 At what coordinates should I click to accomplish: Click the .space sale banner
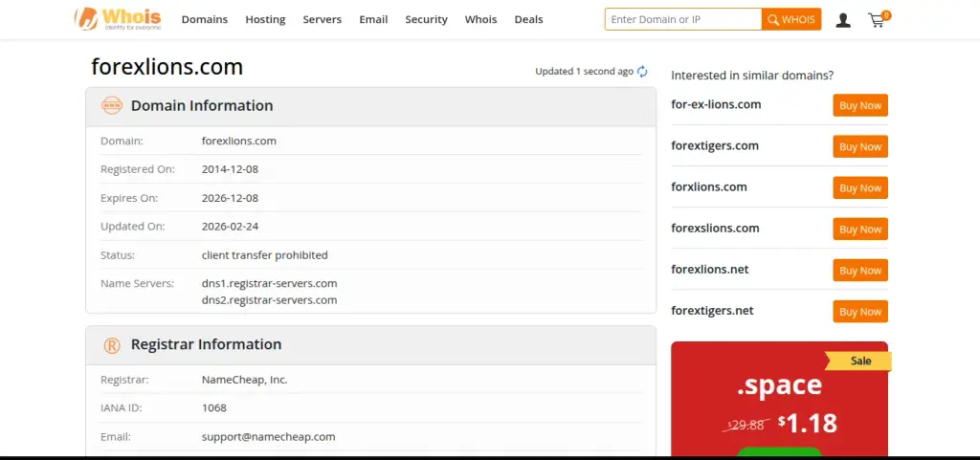(779, 400)
